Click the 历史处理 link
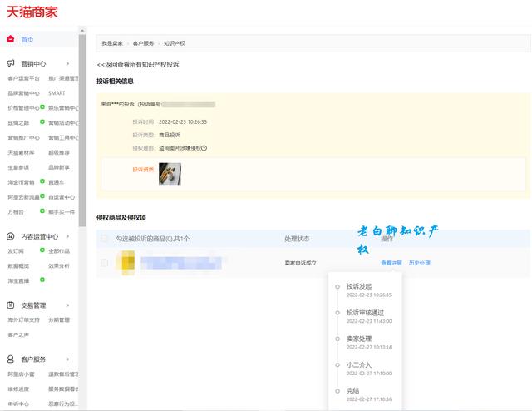This screenshot has height=411, width=532. 420,263
